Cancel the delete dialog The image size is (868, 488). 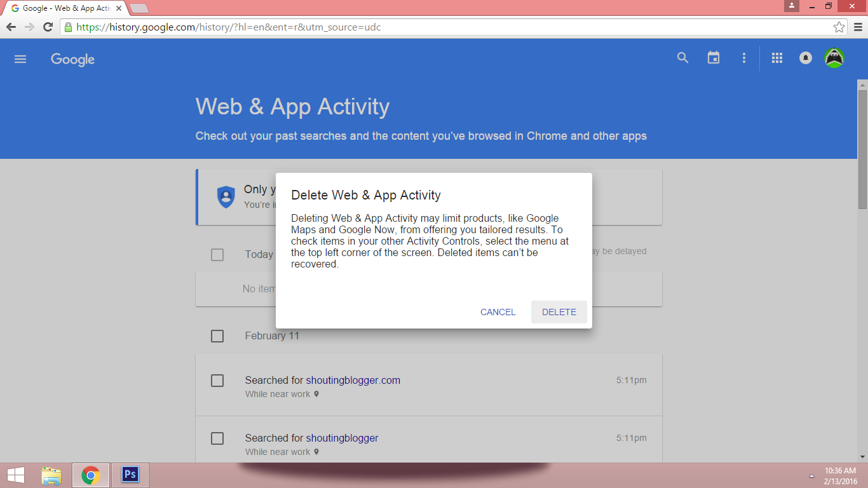(x=498, y=312)
